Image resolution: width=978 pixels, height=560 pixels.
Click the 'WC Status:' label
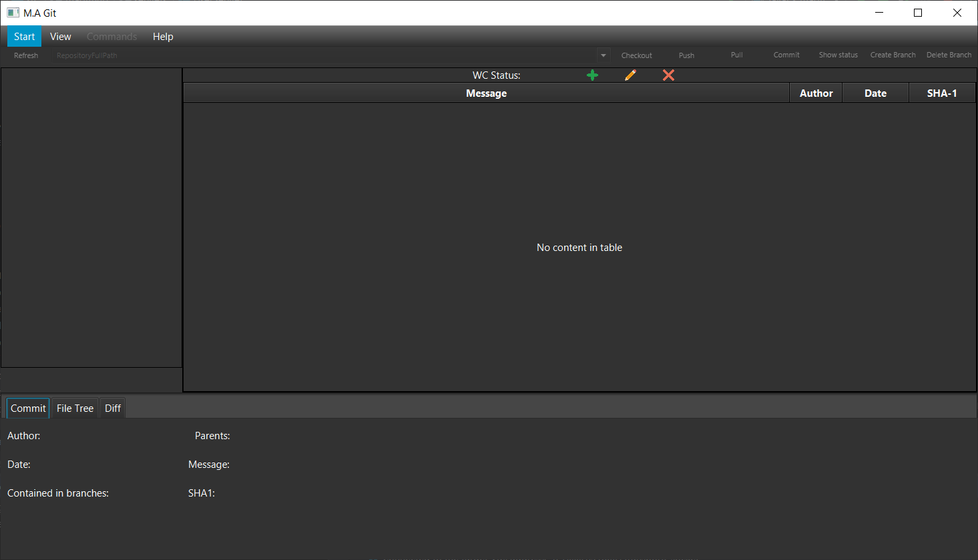(x=496, y=75)
